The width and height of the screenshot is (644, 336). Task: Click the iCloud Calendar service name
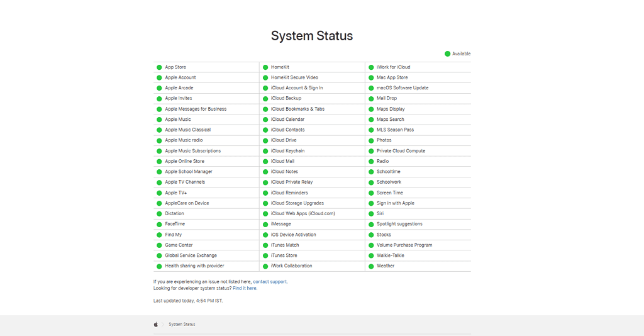pos(287,119)
